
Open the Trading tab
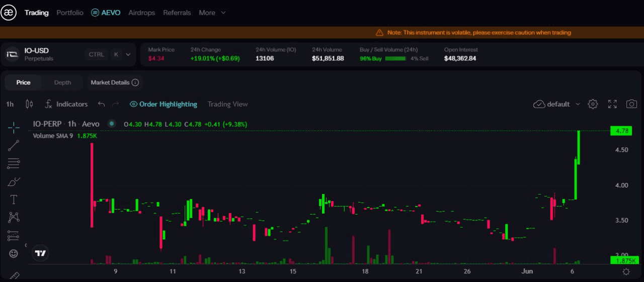pos(37,13)
